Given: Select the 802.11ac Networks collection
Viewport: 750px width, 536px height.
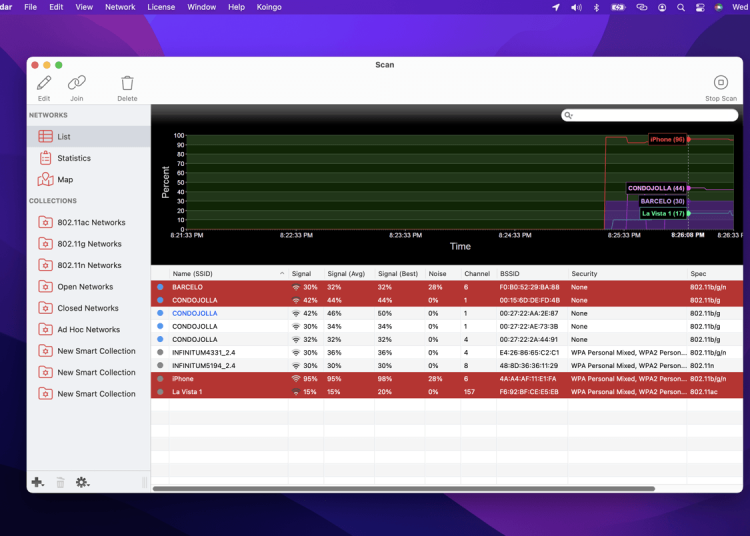Looking at the screenshot, I should point(91,223).
